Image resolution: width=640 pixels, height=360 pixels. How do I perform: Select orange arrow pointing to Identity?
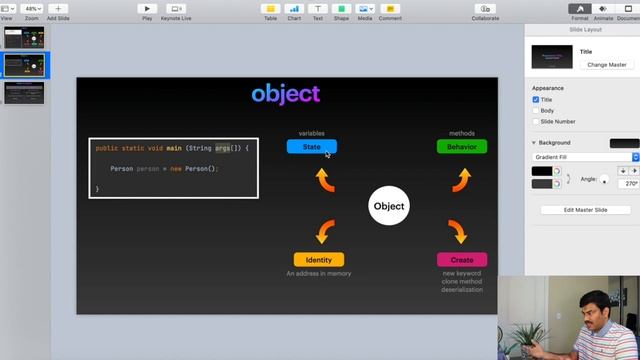pyautogui.click(x=325, y=232)
